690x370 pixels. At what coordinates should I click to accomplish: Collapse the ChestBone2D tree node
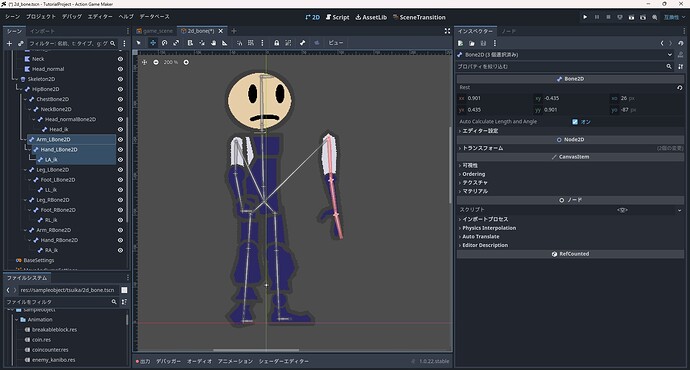pyautogui.click(x=25, y=99)
